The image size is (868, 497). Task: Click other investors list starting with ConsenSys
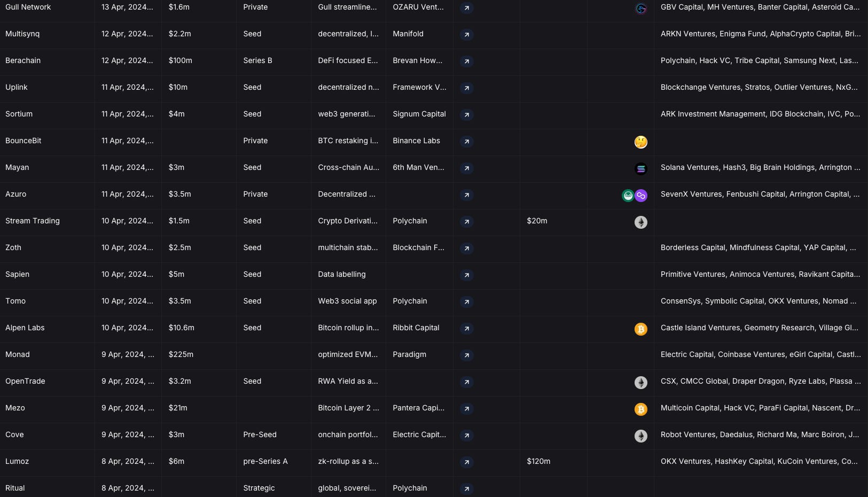click(x=758, y=301)
